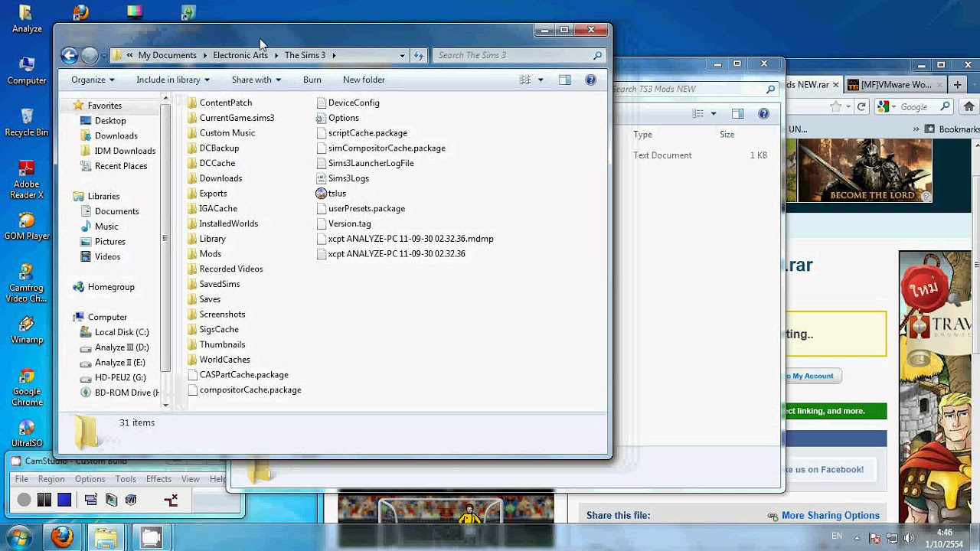Open new browser tab with plus button
This screenshot has width=980, height=551.
[x=958, y=84]
